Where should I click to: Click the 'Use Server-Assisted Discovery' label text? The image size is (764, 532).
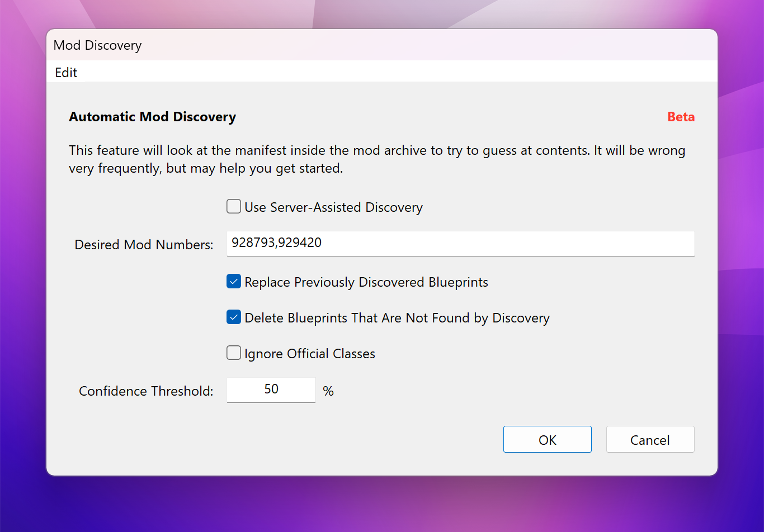click(333, 207)
